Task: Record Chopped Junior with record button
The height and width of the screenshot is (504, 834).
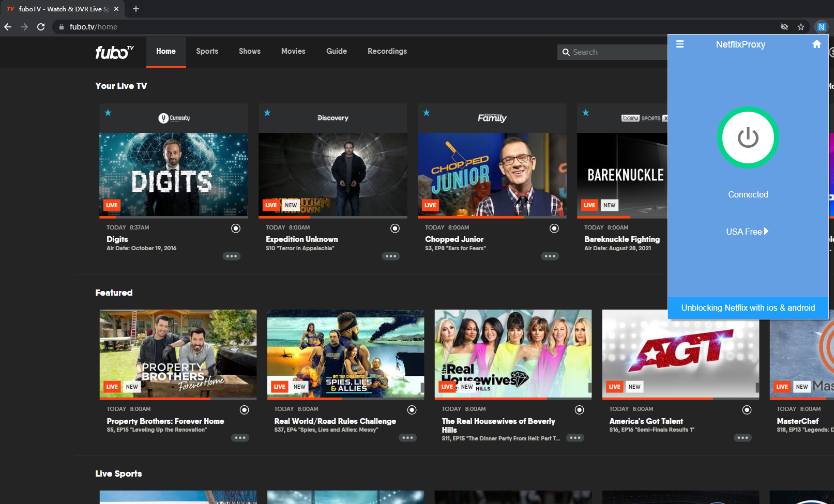Action: pos(554,228)
